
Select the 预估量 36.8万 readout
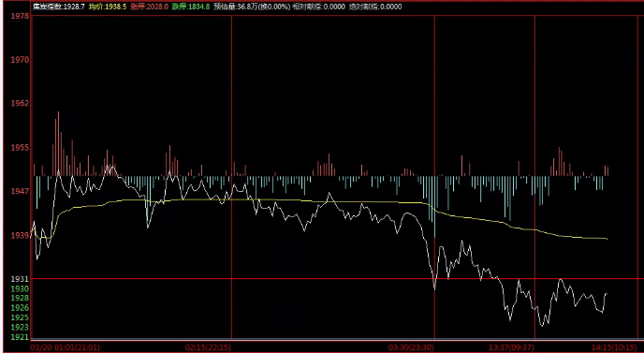point(252,7)
